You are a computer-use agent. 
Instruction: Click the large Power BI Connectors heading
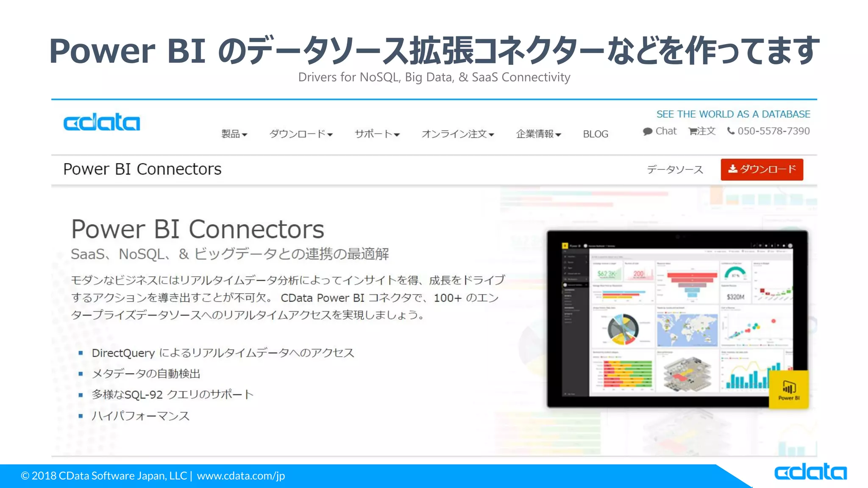[x=198, y=229]
